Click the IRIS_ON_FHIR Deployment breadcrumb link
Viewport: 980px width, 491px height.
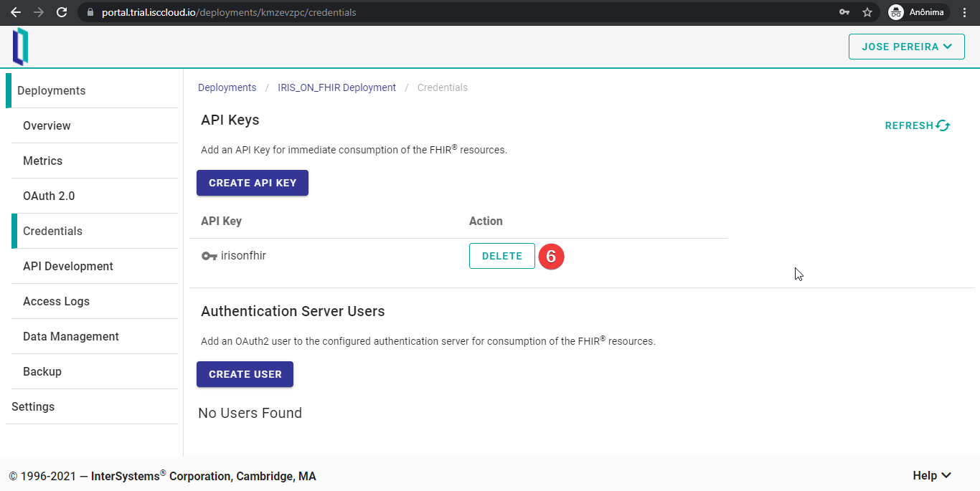[336, 87]
